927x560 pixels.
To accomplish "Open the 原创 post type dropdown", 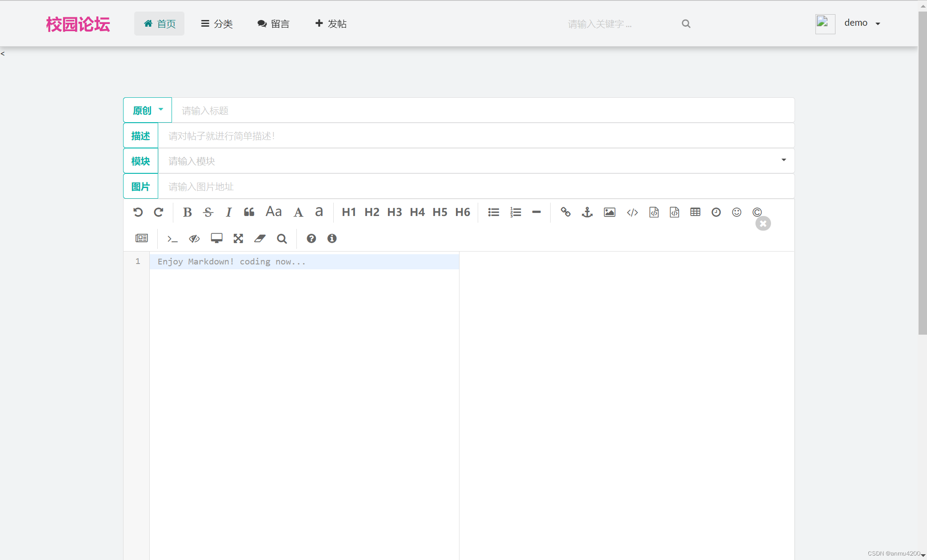I will (148, 110).
